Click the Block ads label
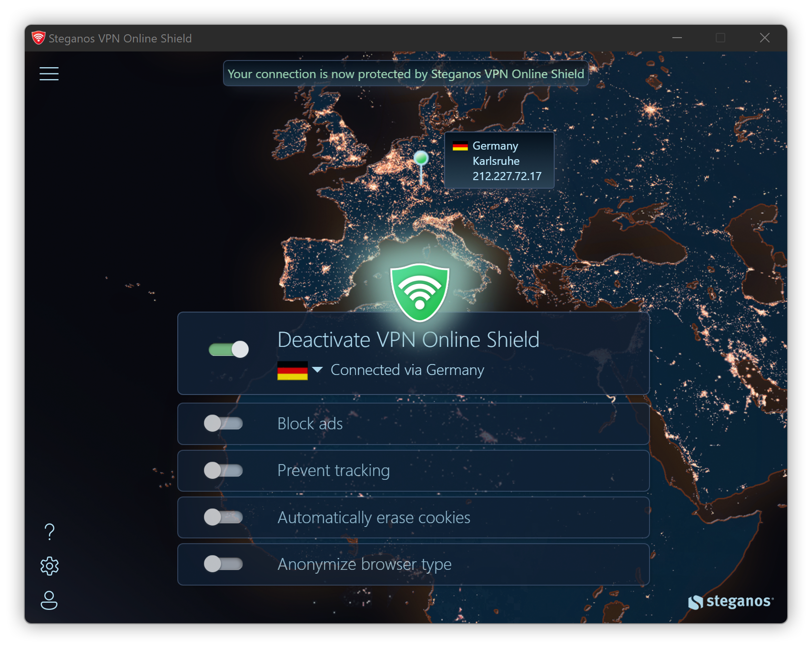 click(310, 424)
